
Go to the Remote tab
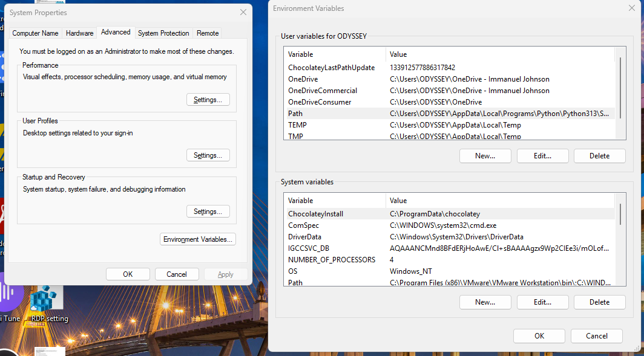point(207,33)
